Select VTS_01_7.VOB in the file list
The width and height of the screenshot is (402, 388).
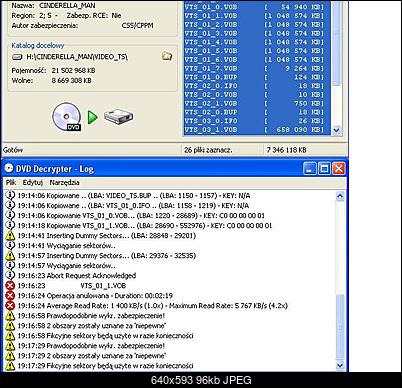[257, 68]
